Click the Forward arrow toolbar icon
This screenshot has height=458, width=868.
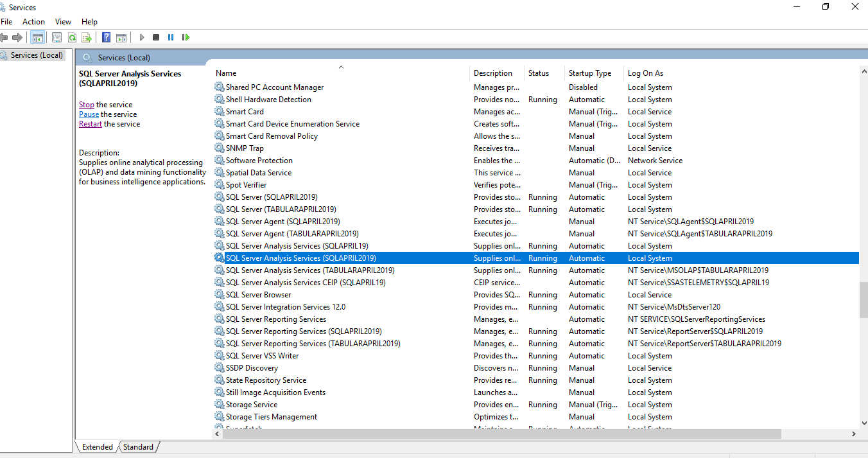[x=17, y=37]
